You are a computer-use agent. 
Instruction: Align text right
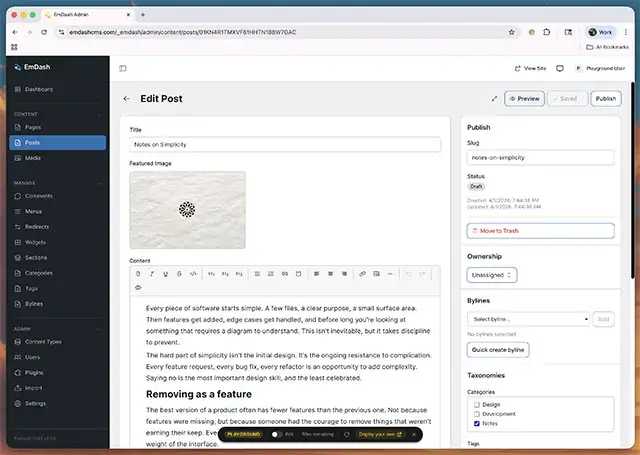point(344,274)
